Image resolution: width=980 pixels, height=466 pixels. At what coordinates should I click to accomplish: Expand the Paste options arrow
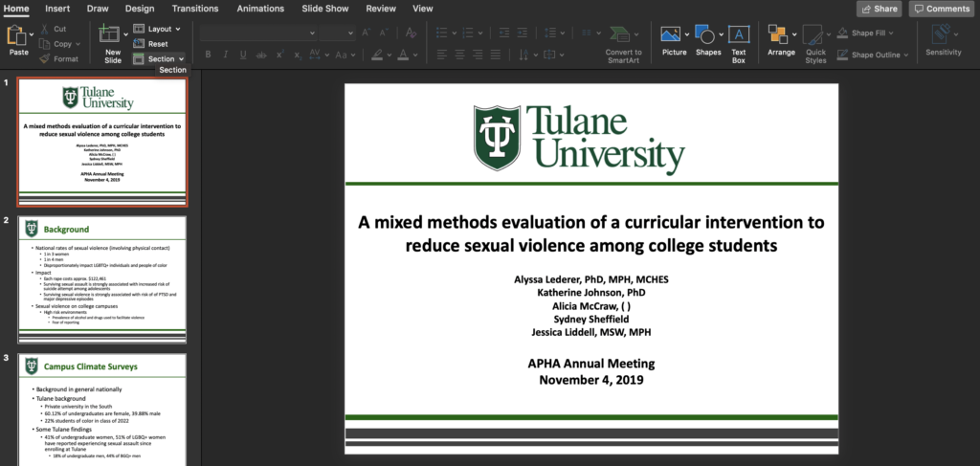(32, 35)
